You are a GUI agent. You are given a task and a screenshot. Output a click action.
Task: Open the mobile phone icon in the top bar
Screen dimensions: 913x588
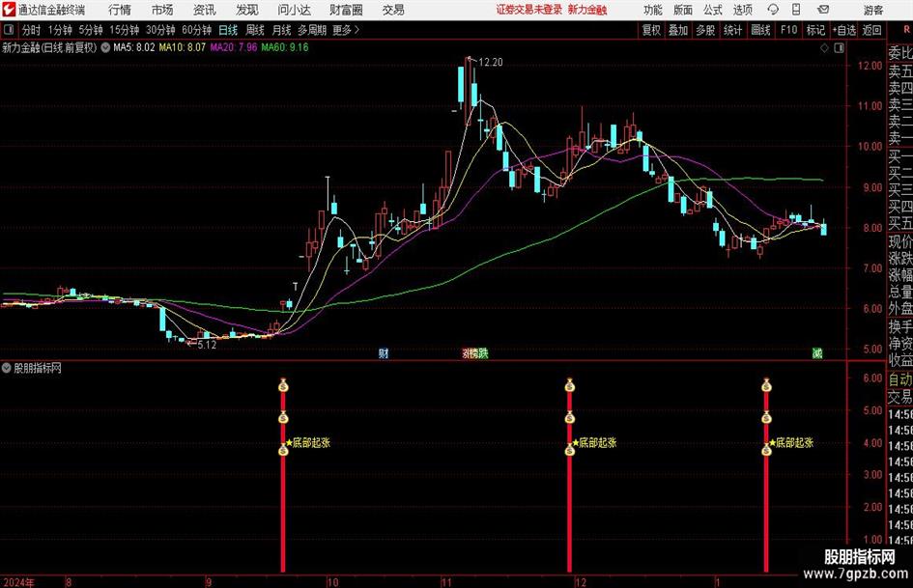(796, 10)
